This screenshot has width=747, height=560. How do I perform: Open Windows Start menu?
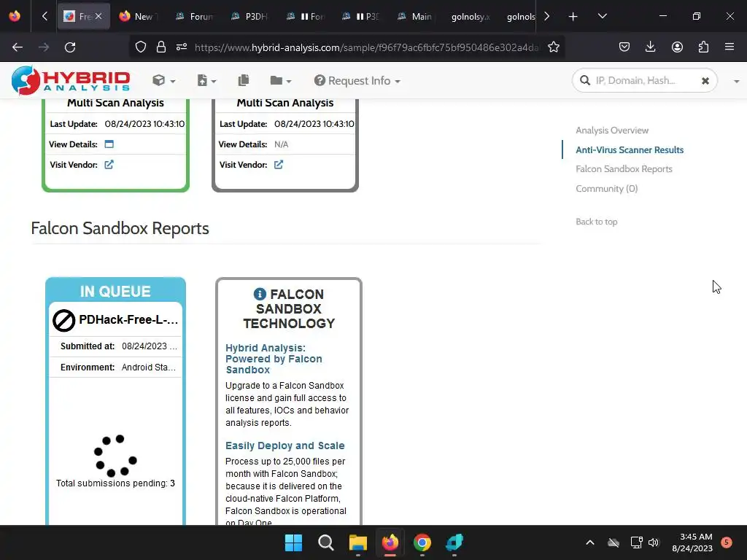pyautogui.click(x=293, y=542)
